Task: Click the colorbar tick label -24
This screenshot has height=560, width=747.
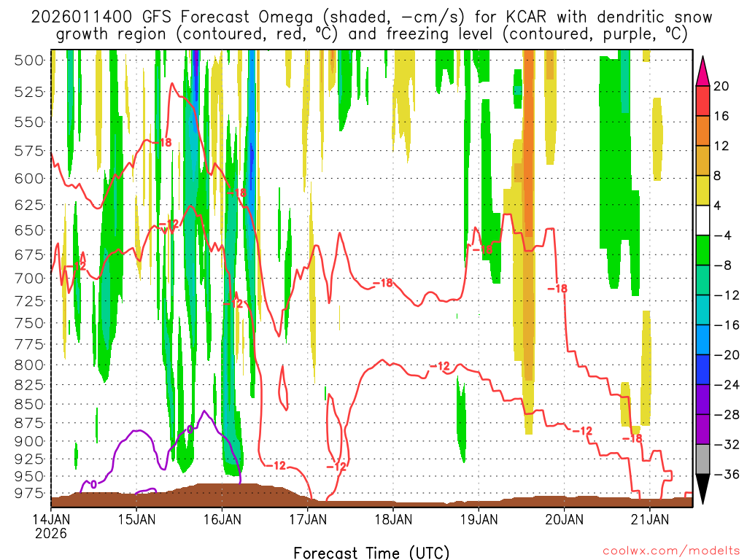Action: click(726, 385)
